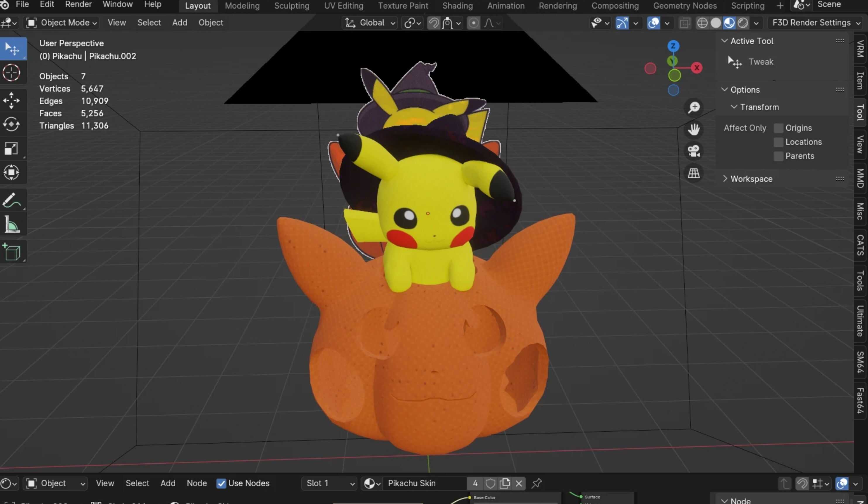Image resolution: width=868 pixels, height=504 pixels.
Task: Enable Affect Only Parents checkbox
Action: click(778, 156)
